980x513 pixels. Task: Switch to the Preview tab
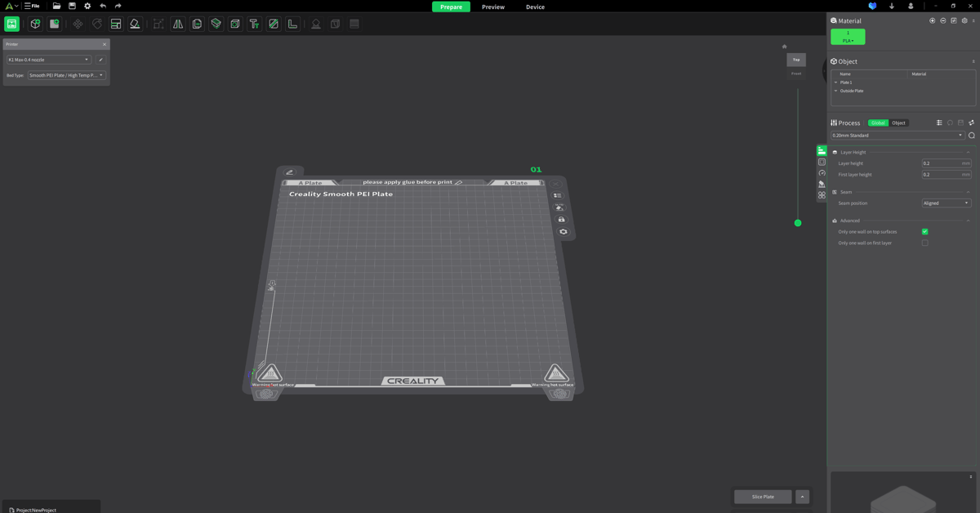[x=493, y=7]
